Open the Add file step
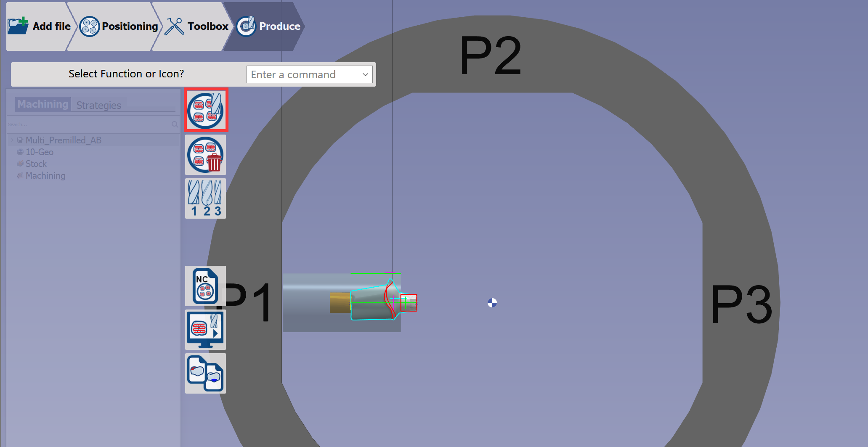 pos(40,26)
